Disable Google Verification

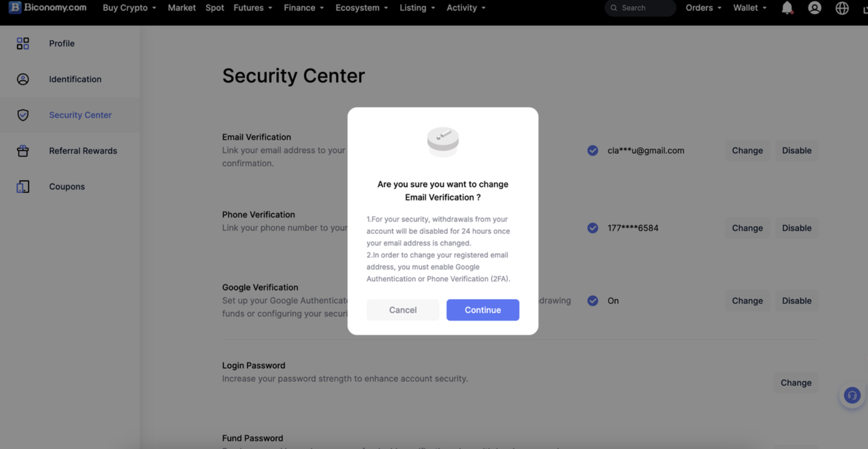(x=796, y=301)
